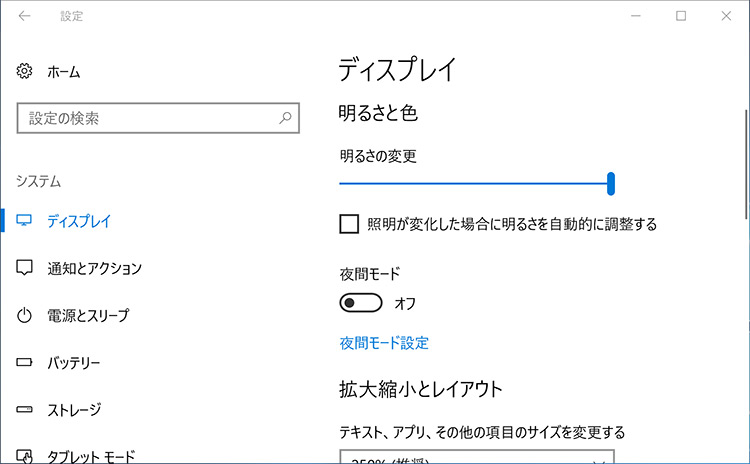Open 夜間モード設定 link

coord(384,343)
